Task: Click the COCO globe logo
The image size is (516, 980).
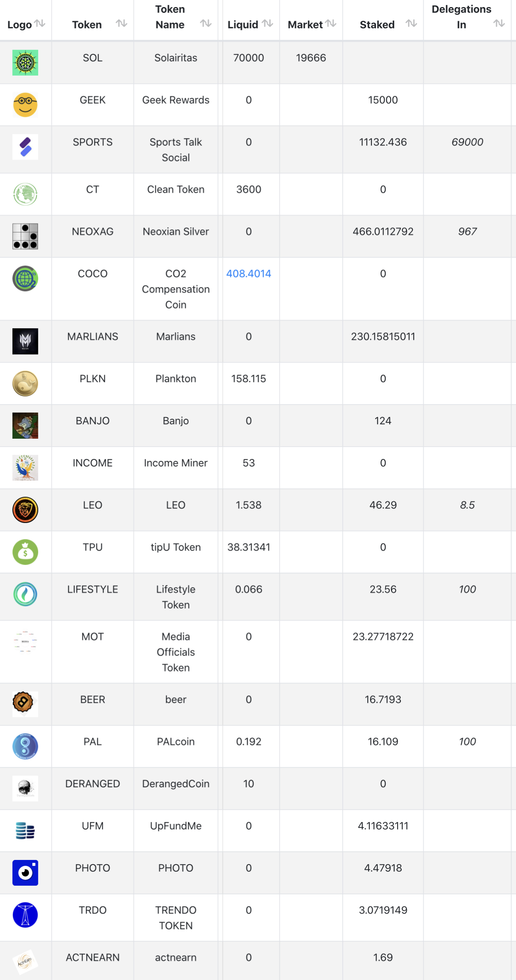Action: [25, 278]
